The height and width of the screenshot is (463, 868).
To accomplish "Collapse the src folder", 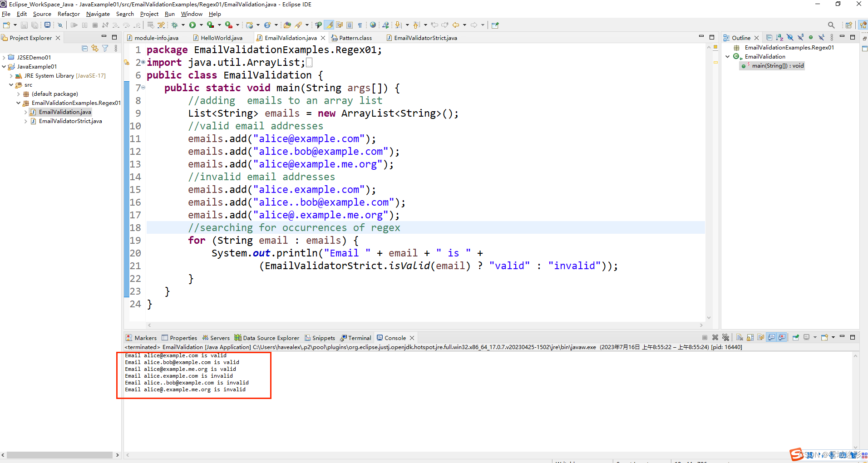I will coord(11,85).
